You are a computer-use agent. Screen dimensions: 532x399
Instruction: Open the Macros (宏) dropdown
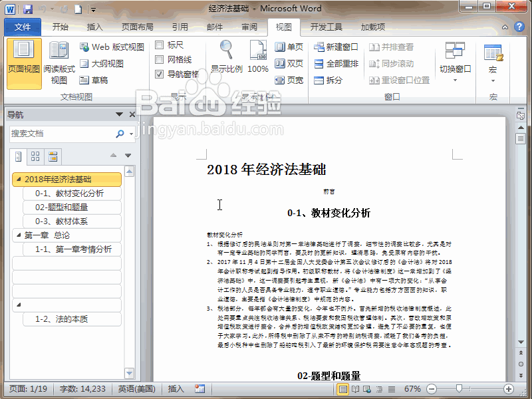coord(493,64)
